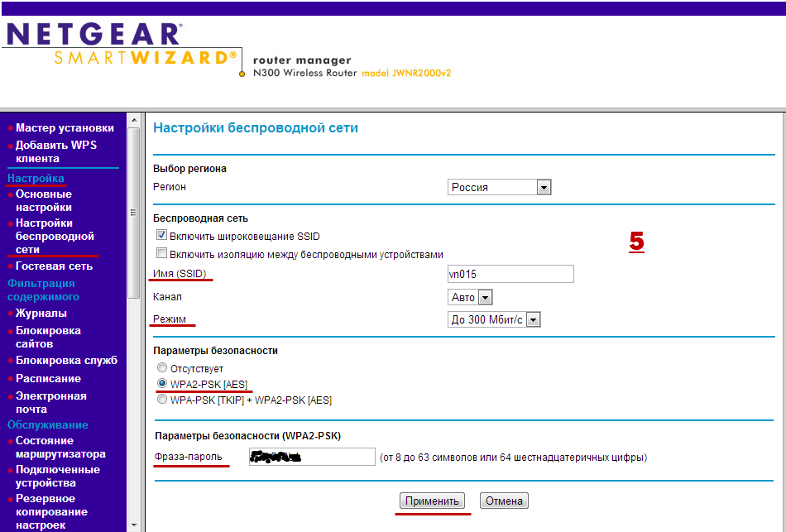Enable isolation between wireless devices checkbox
The height and width of the screenshot is (532, 786).
(x=161, y=253)
